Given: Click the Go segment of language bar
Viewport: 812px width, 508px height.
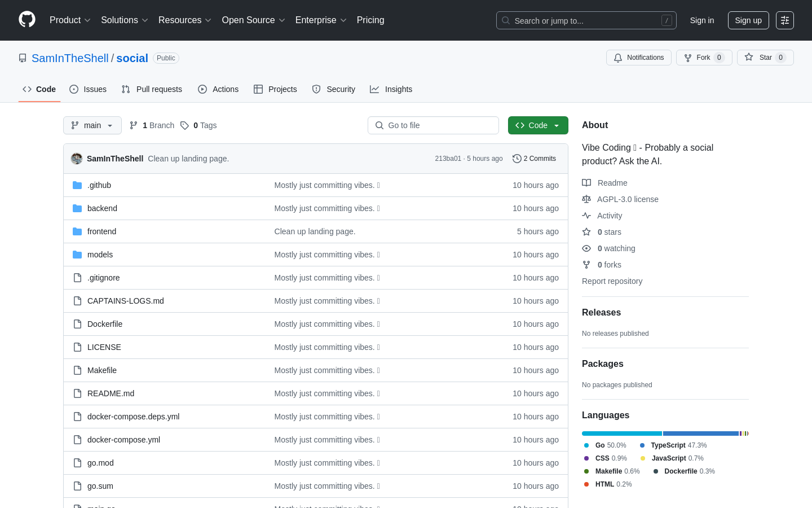Looking at the screenshot, I should tap(622, 433).
